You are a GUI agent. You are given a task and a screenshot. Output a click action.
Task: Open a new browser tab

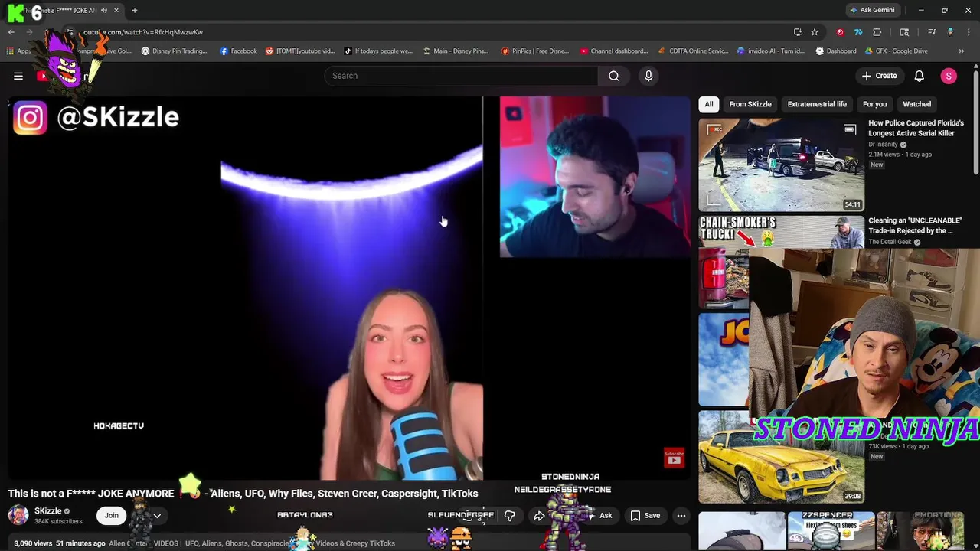pyautogui.click(x=134, y=10)
